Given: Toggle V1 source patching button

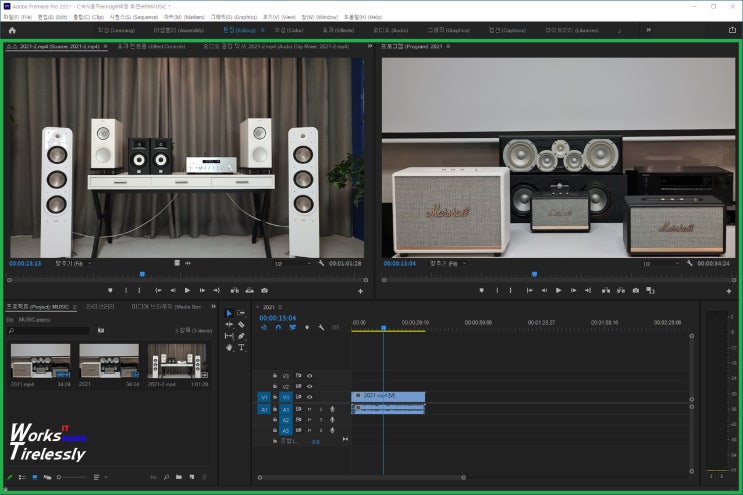Looking at the screenshot, I should pyautogui.click(x=264, y=397).
